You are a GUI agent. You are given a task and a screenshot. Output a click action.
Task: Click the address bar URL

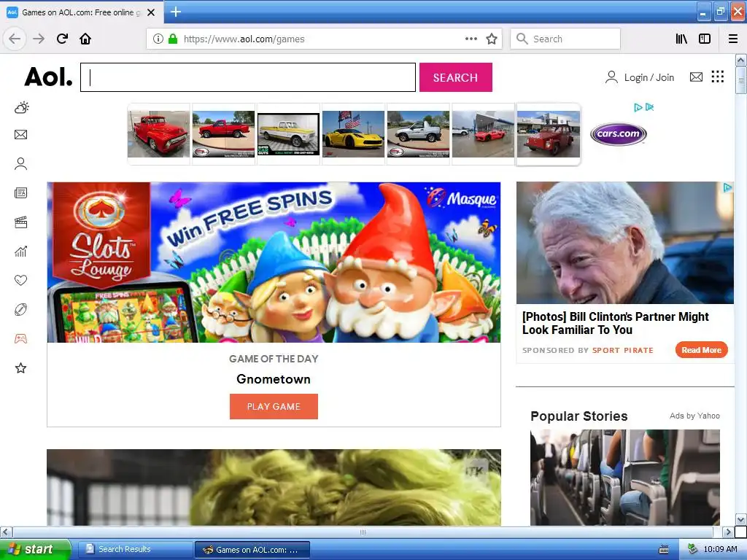(x=244, y=39)
